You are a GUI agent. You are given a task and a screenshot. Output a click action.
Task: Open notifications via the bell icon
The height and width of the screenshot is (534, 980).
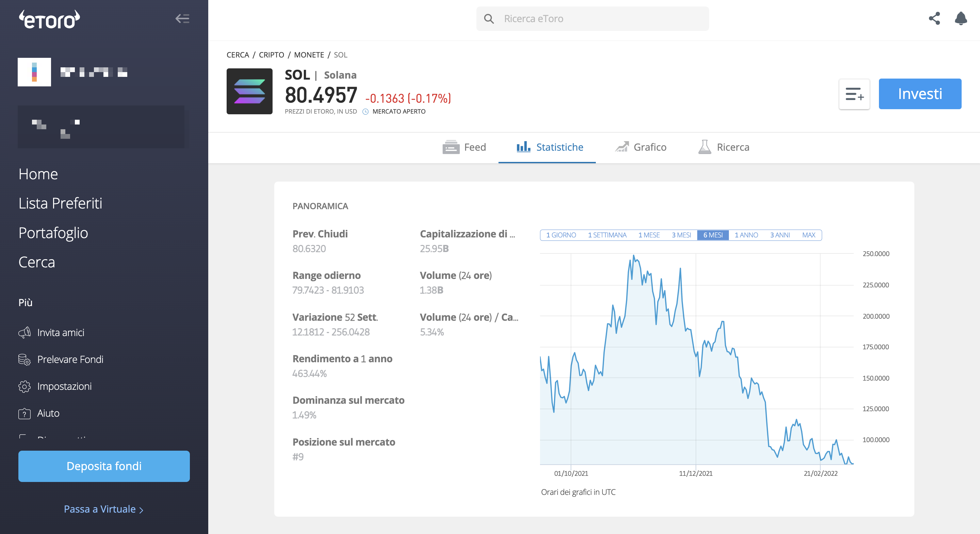point(961,18)
